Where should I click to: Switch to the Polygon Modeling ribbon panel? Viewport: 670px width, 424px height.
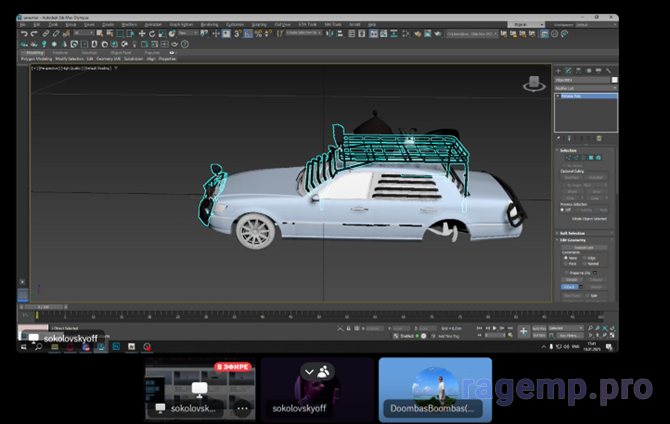tap(38, 59)
